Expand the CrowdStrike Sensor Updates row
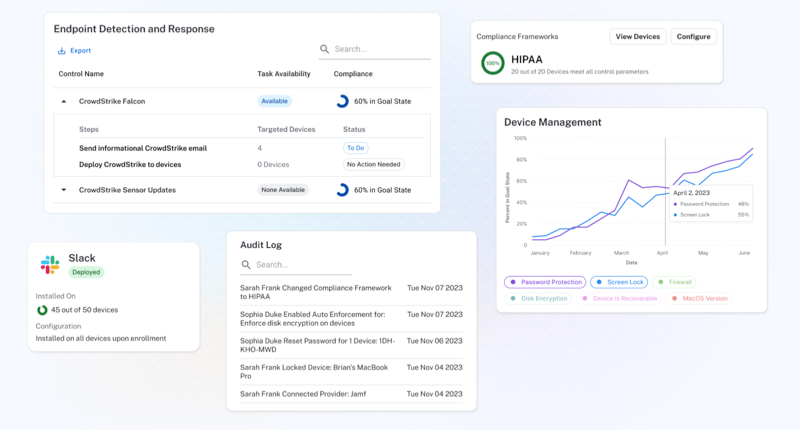800x430 pixels. [64, 190]
